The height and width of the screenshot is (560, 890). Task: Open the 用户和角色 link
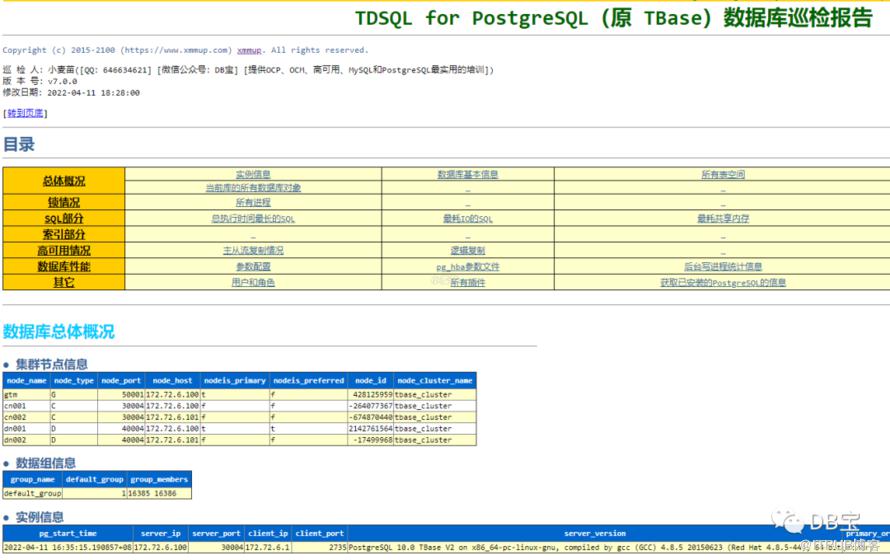tap(253, 283)
